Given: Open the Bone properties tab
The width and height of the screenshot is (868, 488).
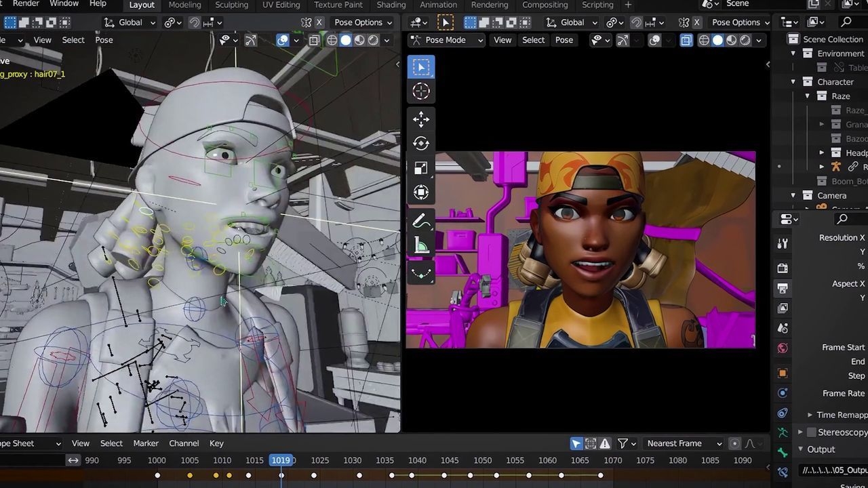Looking at the screenshot, I should click(783, 452).
